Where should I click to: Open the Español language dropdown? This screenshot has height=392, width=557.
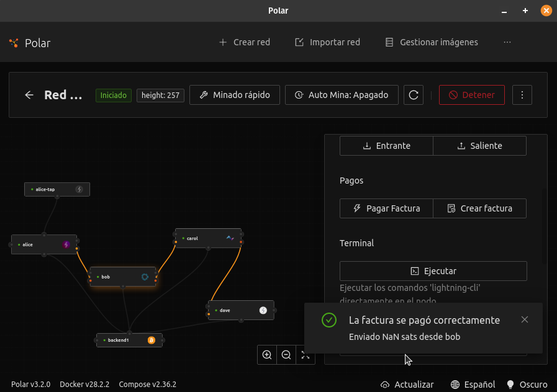coord(473,385)
